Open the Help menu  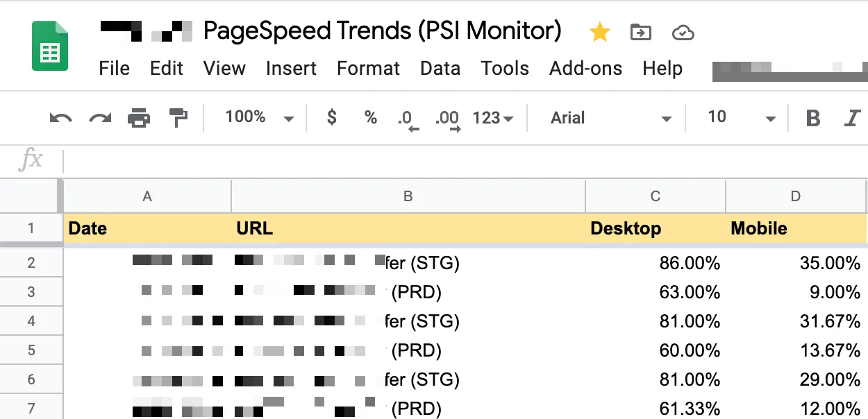(662, 68)
